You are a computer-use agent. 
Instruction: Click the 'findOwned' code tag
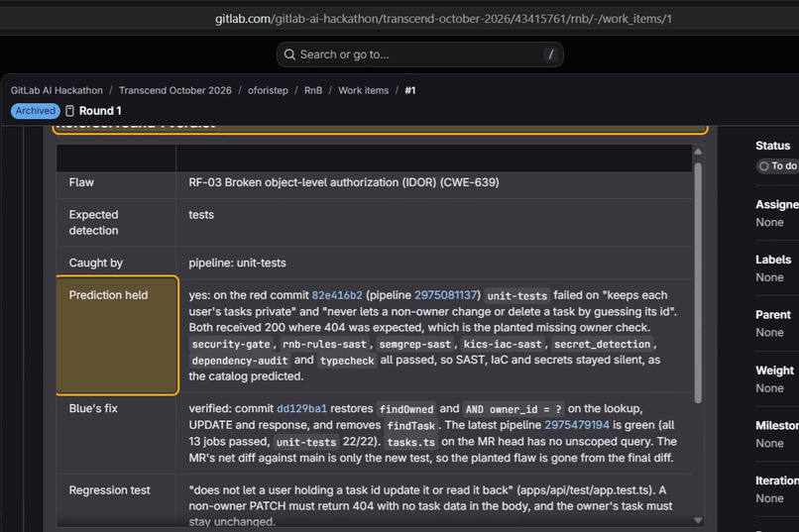(406, 409)
